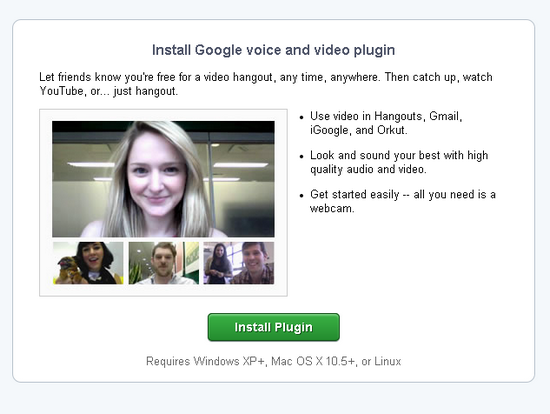The height and width of the screenshot is (414, 550).
Task: Click the Requires Windows XP+ requirements note
Action: [x=274, y=361]
